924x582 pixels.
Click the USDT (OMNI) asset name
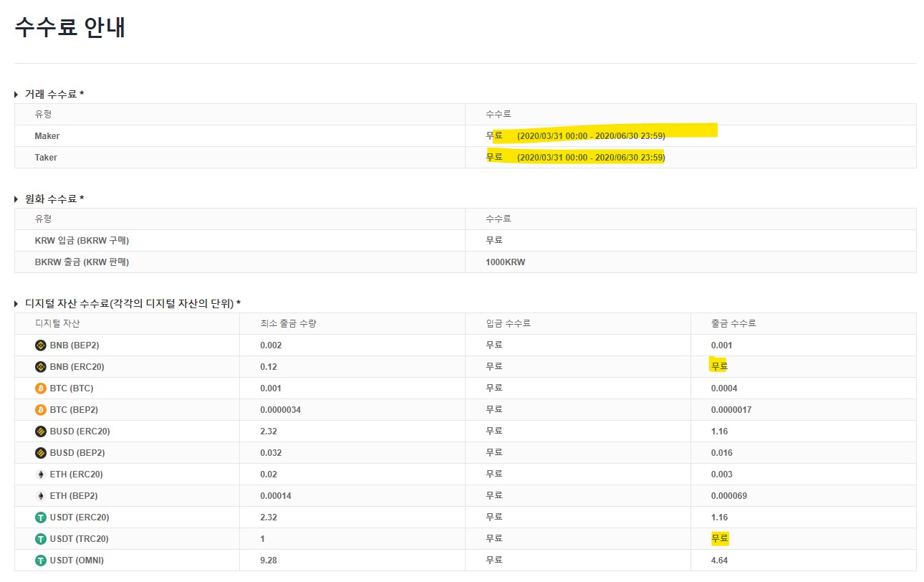77,560
